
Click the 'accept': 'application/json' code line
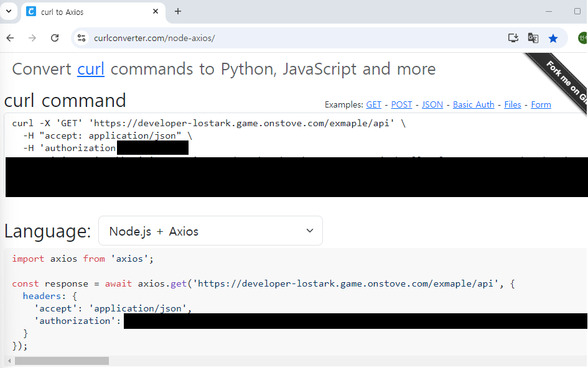(x=113, y=308)
